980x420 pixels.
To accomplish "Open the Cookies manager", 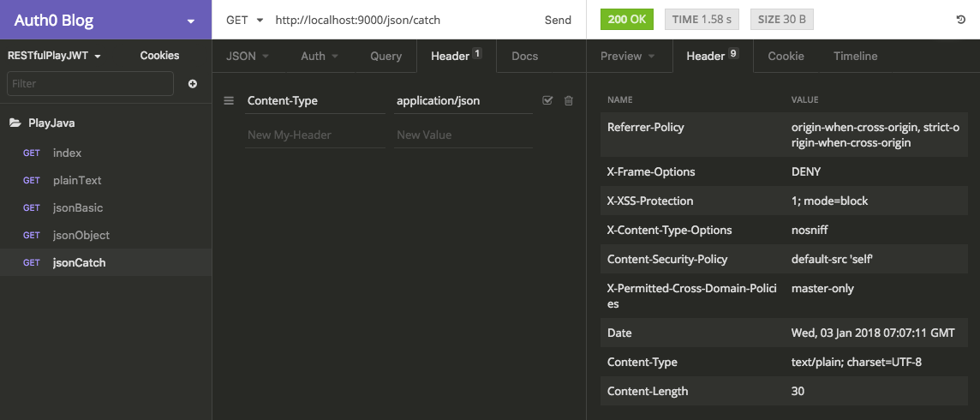I will tap(159, 56).
